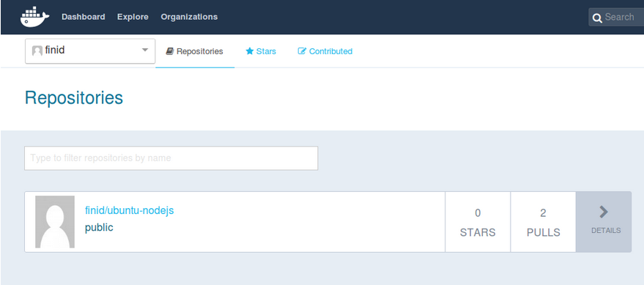This screenshot has width=644, height=285.
Task: Click the Details chevron arrow icon
Action: click(604, 212)
